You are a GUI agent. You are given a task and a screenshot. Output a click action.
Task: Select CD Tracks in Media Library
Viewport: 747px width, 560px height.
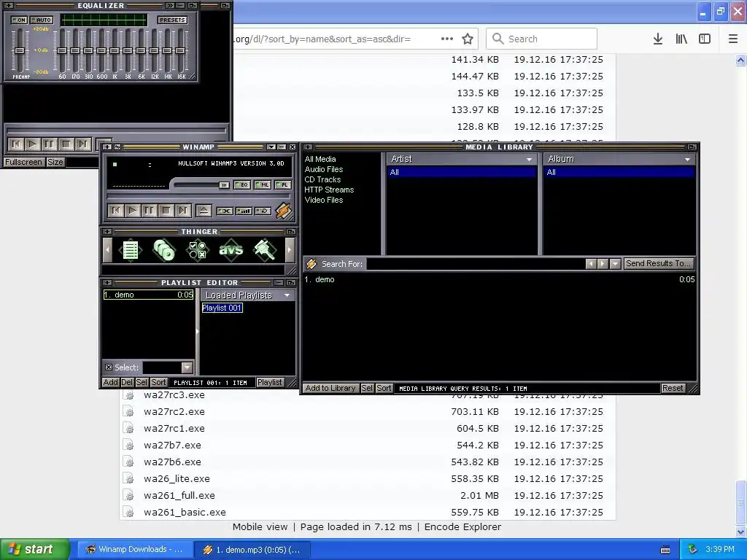322,179
